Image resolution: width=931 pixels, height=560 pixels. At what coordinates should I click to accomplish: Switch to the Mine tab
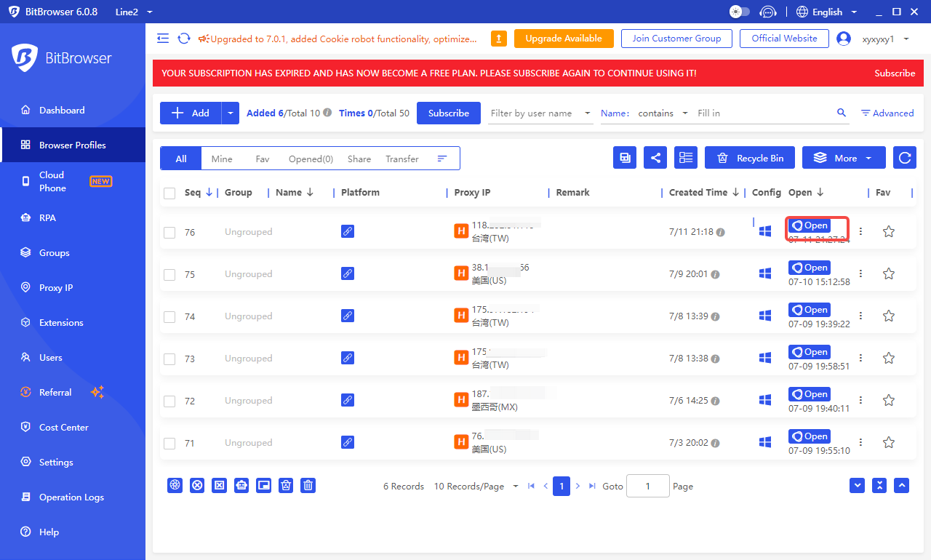(222, 159)
